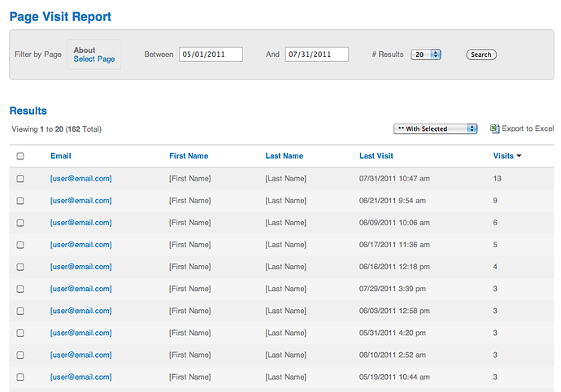Screen dimensions: 561x392
Task: Sort table by Email column
Action: (61, 155)
